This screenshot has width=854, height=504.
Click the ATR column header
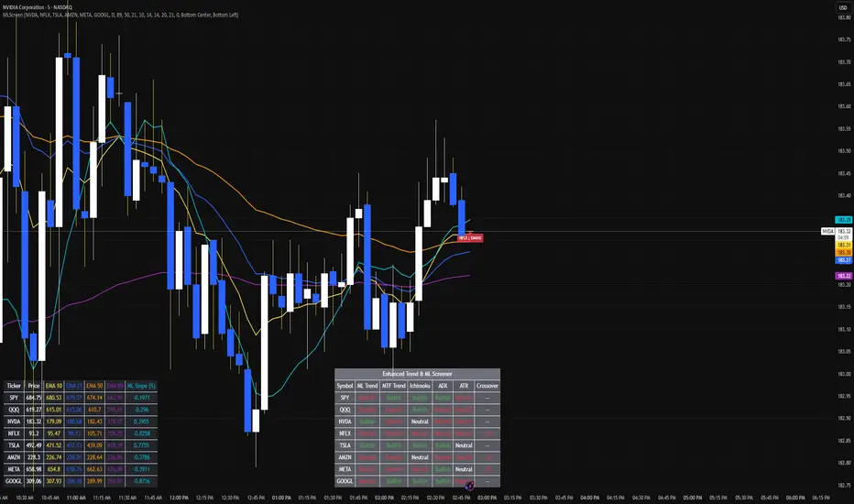[464, 386]
